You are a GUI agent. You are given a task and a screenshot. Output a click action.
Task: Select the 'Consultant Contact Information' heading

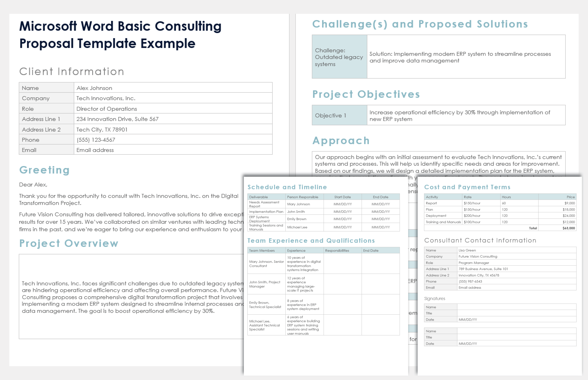(480, 240)
